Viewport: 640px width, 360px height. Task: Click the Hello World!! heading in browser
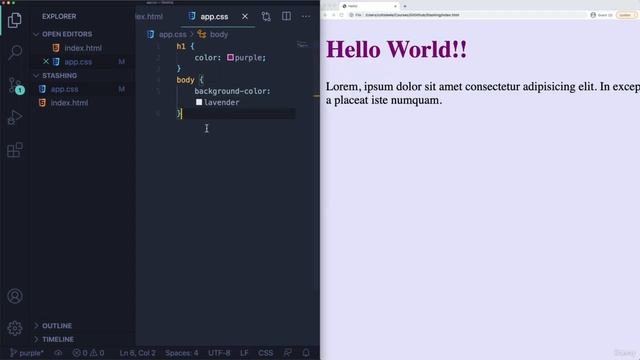click(396, 49)
